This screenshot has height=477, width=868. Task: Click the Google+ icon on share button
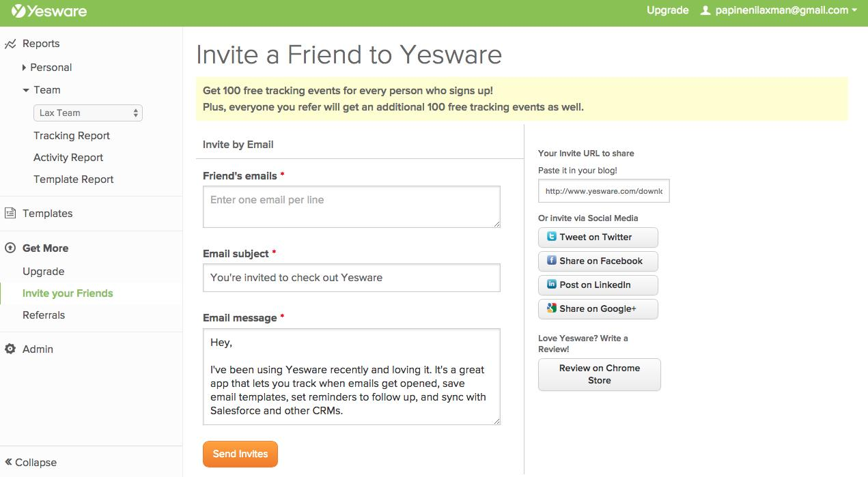551,309
